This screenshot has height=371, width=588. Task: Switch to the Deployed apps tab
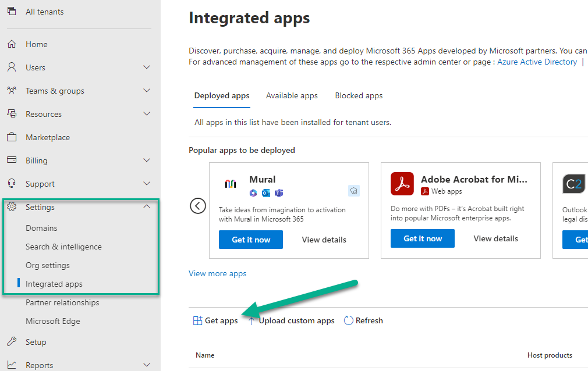[222, 95]
